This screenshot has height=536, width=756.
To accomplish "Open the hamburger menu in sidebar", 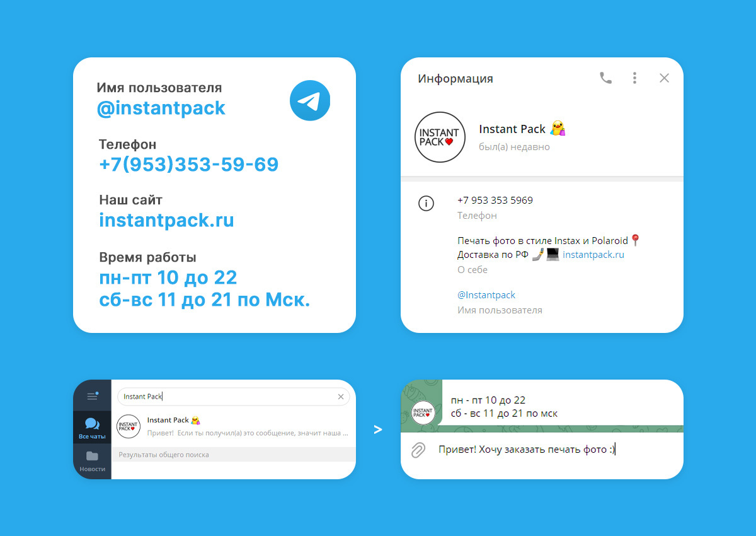I will point(93,396).
